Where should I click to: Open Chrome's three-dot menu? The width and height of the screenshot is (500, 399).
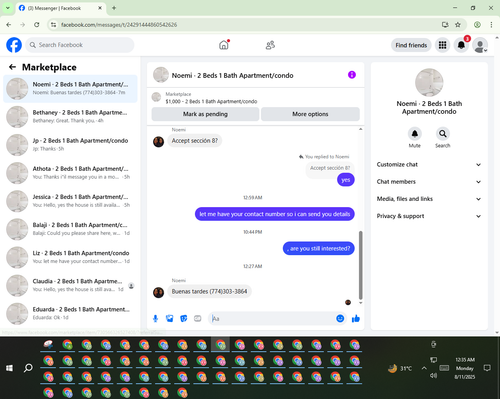coord(491,25)
